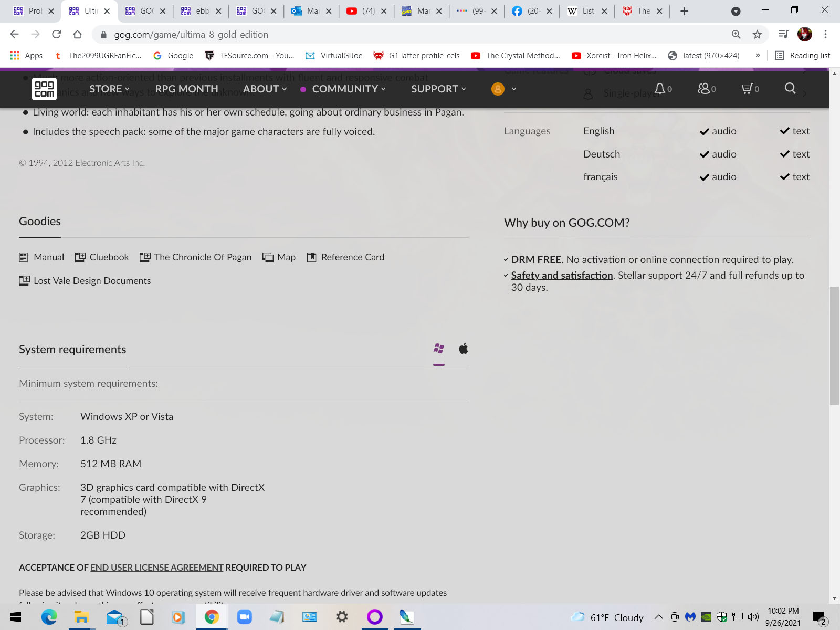Open Chrome profile avatar

(804, 34)
